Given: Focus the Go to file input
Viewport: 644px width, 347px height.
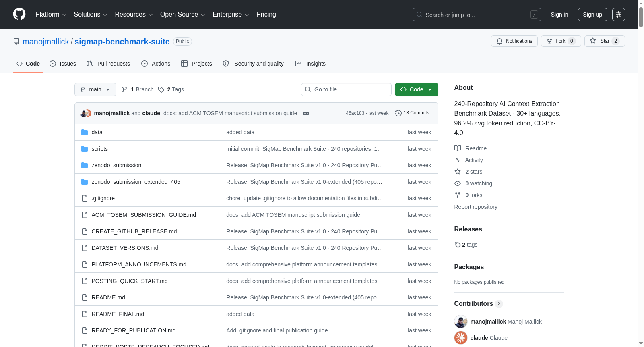Looking at the screenshot, I should (346, 89).
